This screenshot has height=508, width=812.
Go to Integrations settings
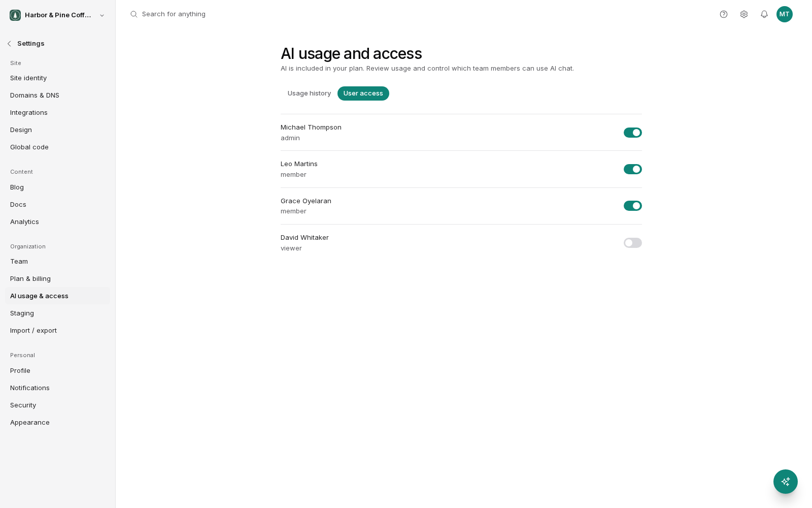pyautogui.click(x=57, y=113)
